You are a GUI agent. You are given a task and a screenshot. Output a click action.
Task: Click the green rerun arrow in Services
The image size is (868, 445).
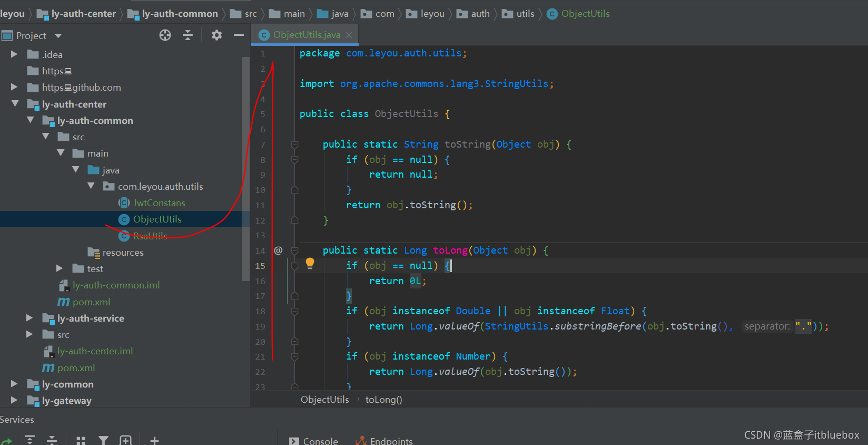tap(6, 441)
